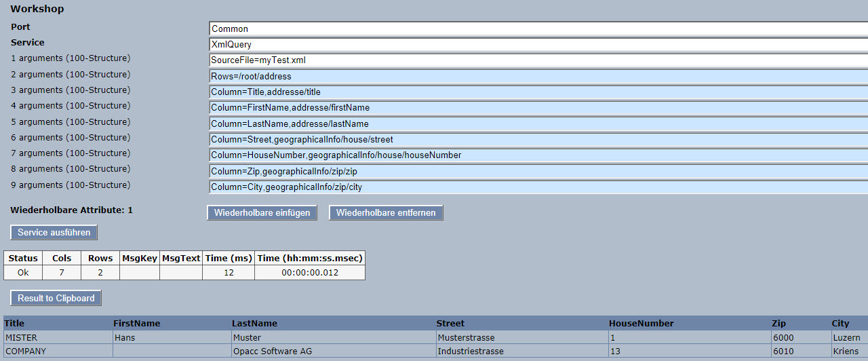Click the Column=Street argument field
Screen dimensions: 868x361
538,140
